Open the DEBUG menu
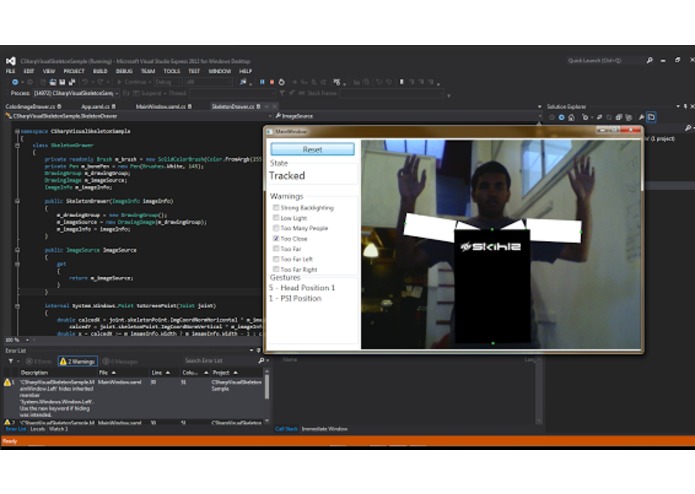 point(124,71)
